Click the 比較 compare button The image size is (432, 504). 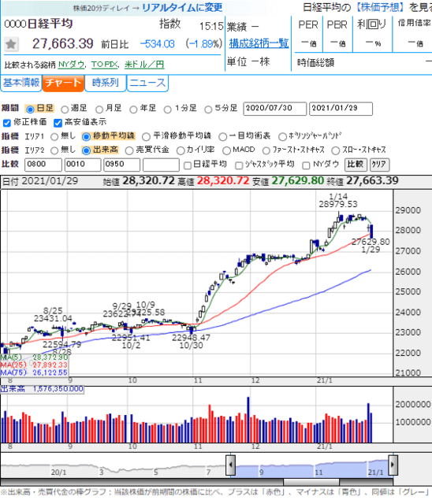point(355,165)
